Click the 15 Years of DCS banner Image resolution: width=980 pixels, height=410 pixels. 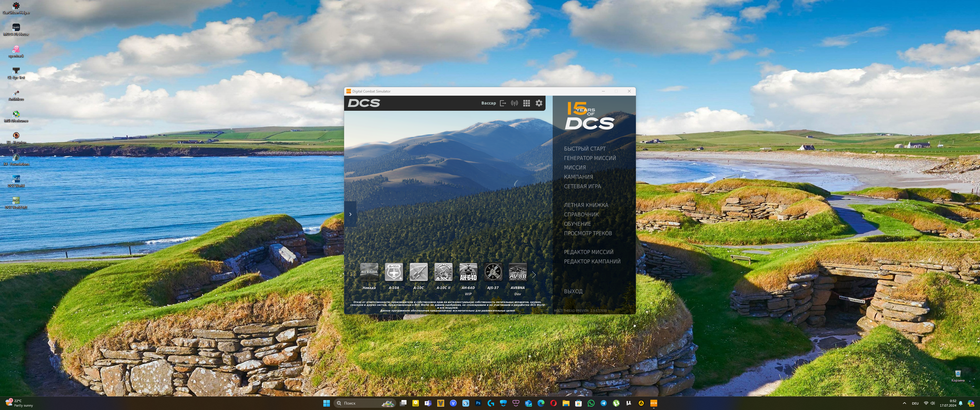590,116
